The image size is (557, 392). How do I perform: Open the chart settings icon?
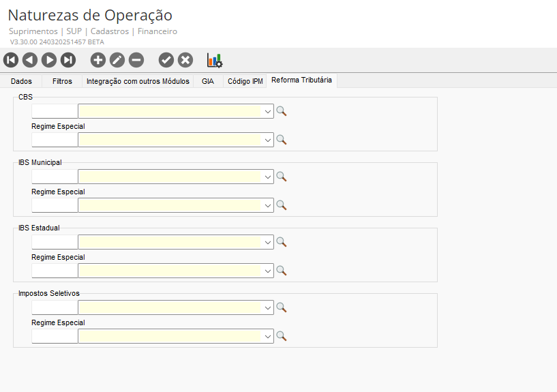tap(215, 60)
